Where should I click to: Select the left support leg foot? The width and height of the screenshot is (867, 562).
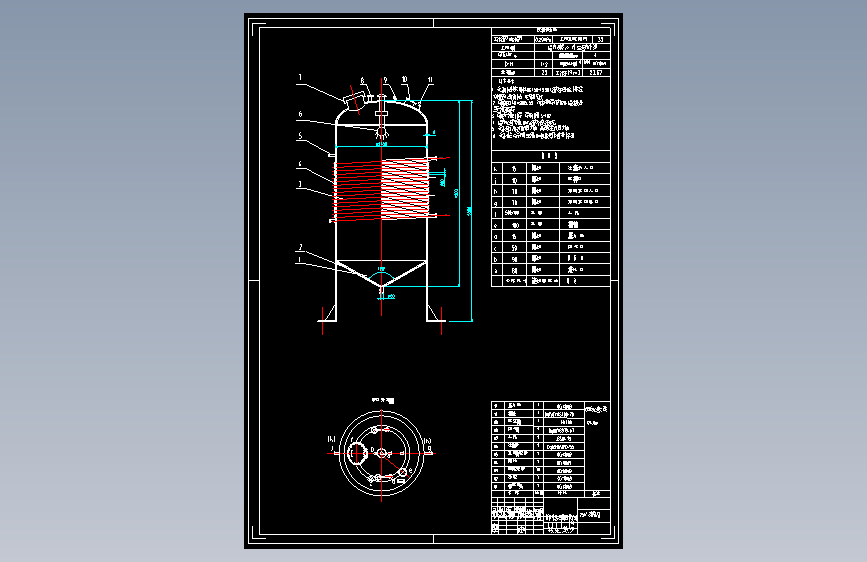coord(328,314)
